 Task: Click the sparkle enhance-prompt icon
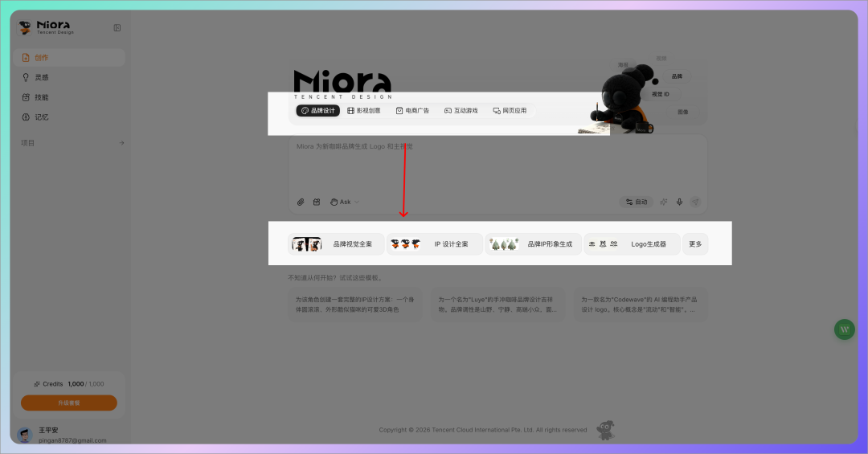(664, 202)
